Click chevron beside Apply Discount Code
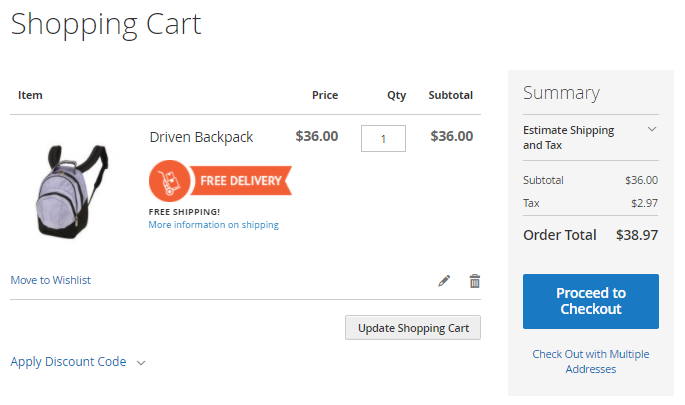The width and height of the screenshot is (685, 405). 141,363
